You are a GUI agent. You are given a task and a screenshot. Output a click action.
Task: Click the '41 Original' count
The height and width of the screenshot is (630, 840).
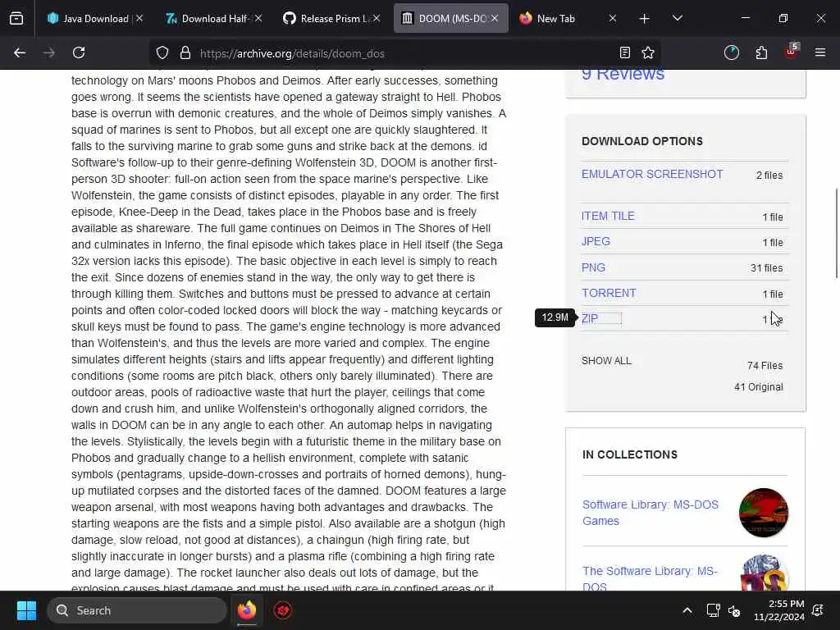pos(759,387)
